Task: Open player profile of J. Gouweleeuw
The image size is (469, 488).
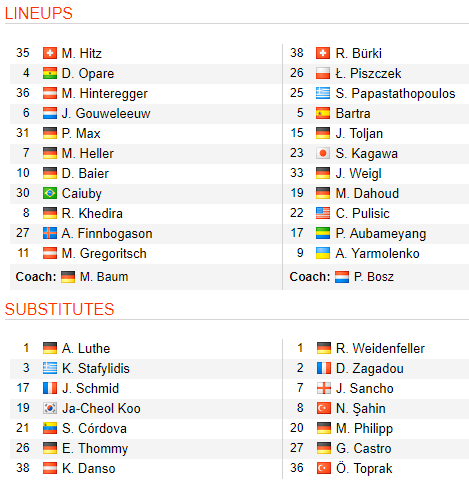Action: click(106, 114)
